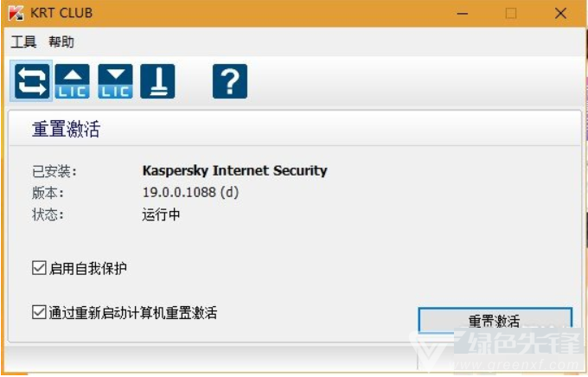Click the 重置激活 button

tap(495, 321)
